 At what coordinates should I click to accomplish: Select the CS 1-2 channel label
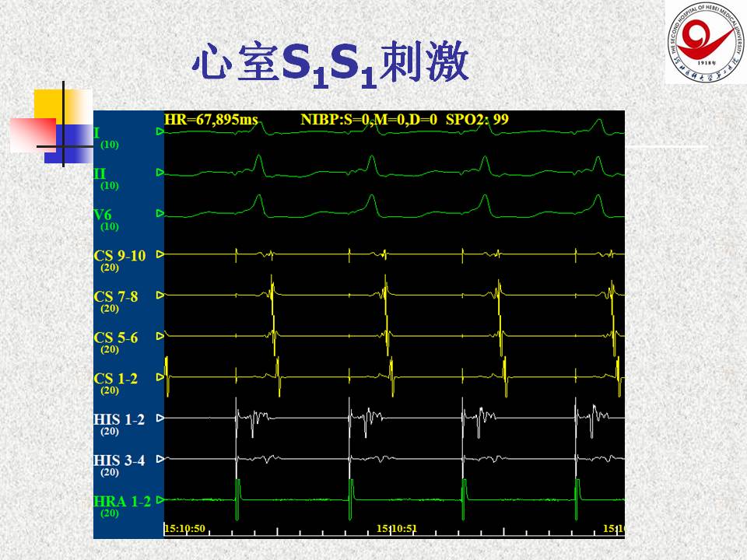coord(116,378)
